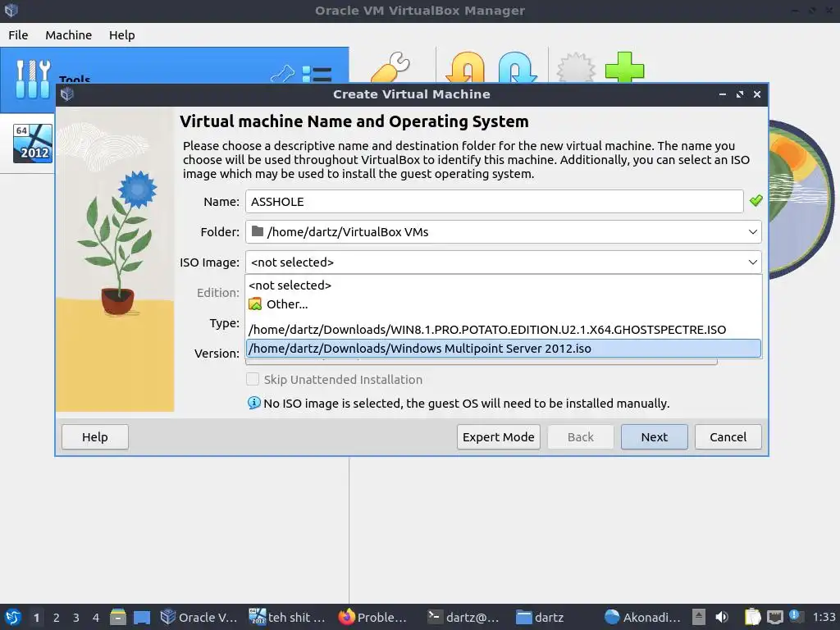Maximize the Create Virtual Machine dialog
Screen dimensions: 840x630
click(740, 94)
